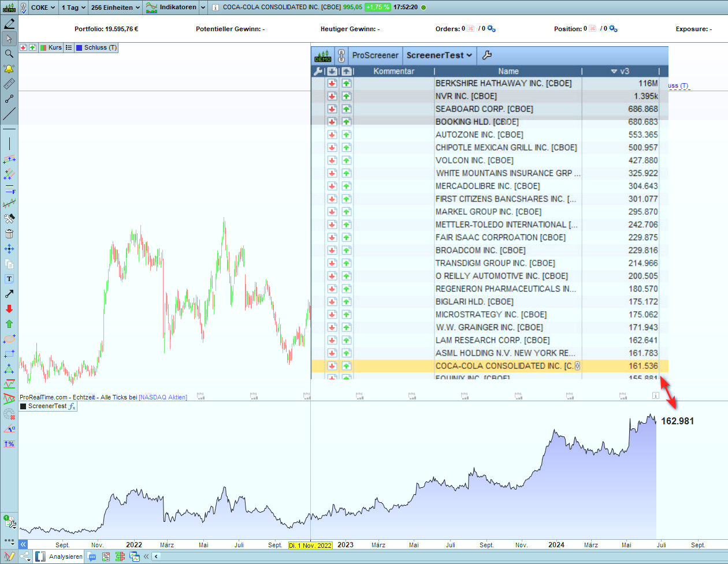
Task: Click the double-left arrow on time axis
Action: coord(23,544)
